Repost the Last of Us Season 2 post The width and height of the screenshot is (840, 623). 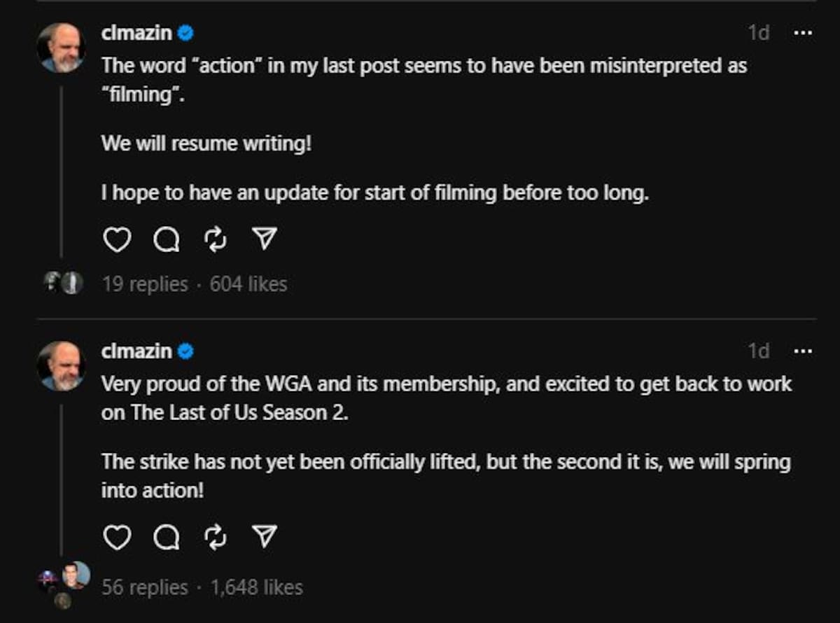pos(215,538)
